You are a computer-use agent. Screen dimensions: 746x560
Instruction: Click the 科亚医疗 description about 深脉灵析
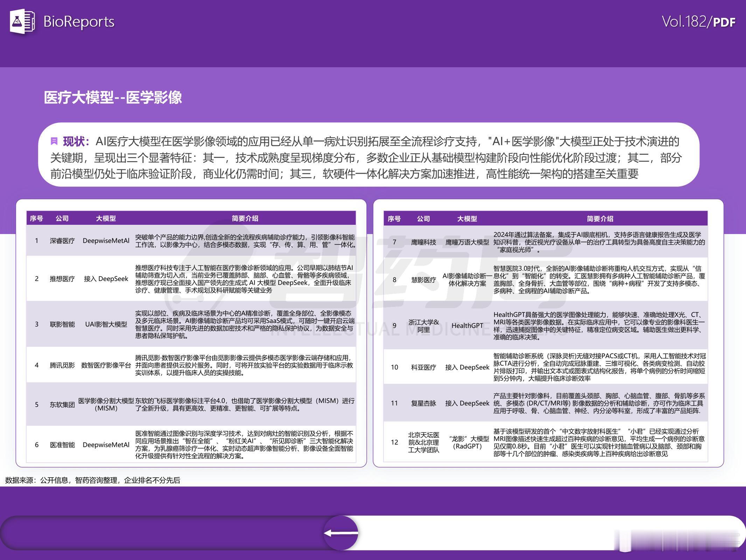pos(600,367)
